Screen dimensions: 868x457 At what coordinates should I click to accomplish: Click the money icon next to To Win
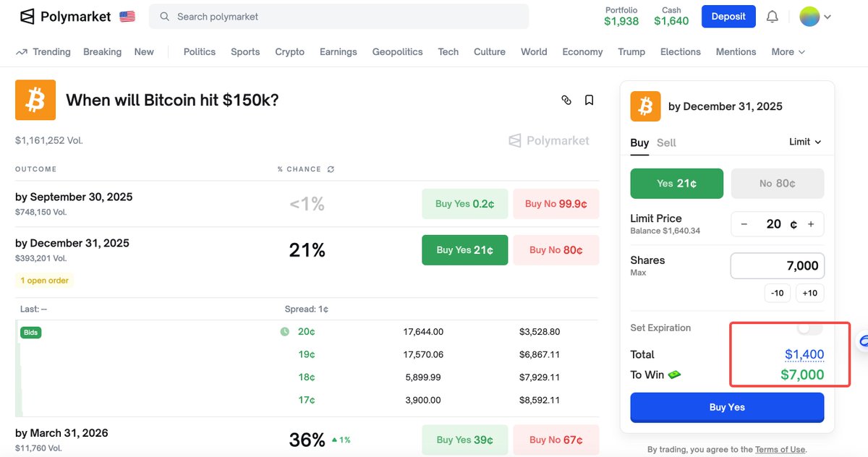point(674,375)
